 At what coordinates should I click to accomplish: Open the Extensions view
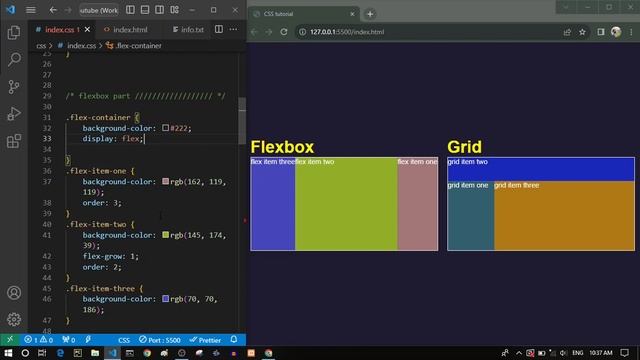tap(14, 141)
